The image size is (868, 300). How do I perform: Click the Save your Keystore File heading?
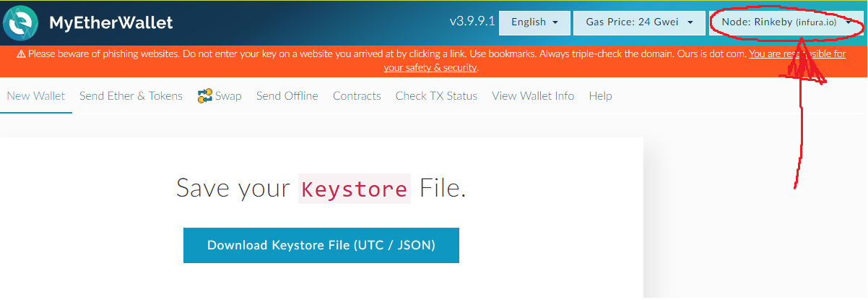pos(321,189)
